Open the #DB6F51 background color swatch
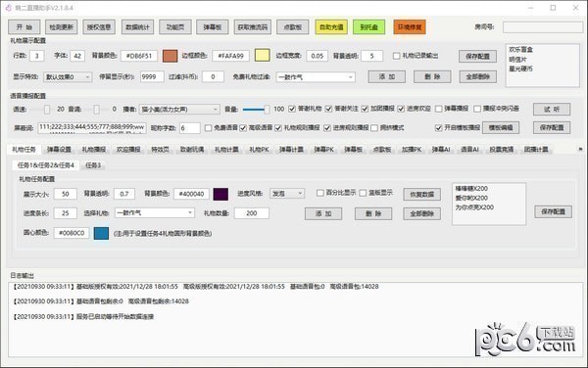This screenshot has height=368, width=588. point(170,56)
